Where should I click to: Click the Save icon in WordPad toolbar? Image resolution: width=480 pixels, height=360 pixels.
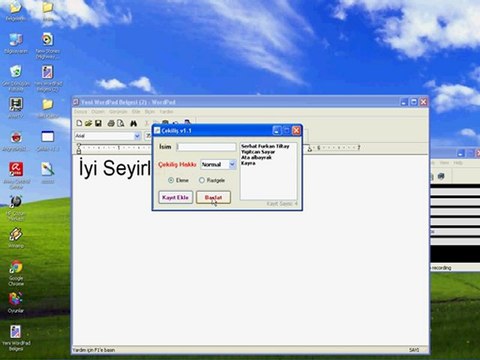coord(98,123)
